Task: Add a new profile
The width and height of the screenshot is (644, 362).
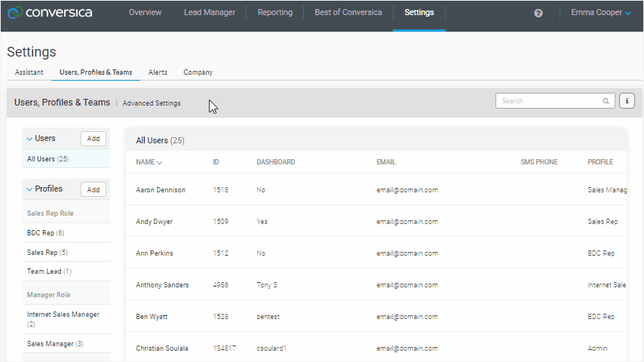Action: [x=94, y=189]
